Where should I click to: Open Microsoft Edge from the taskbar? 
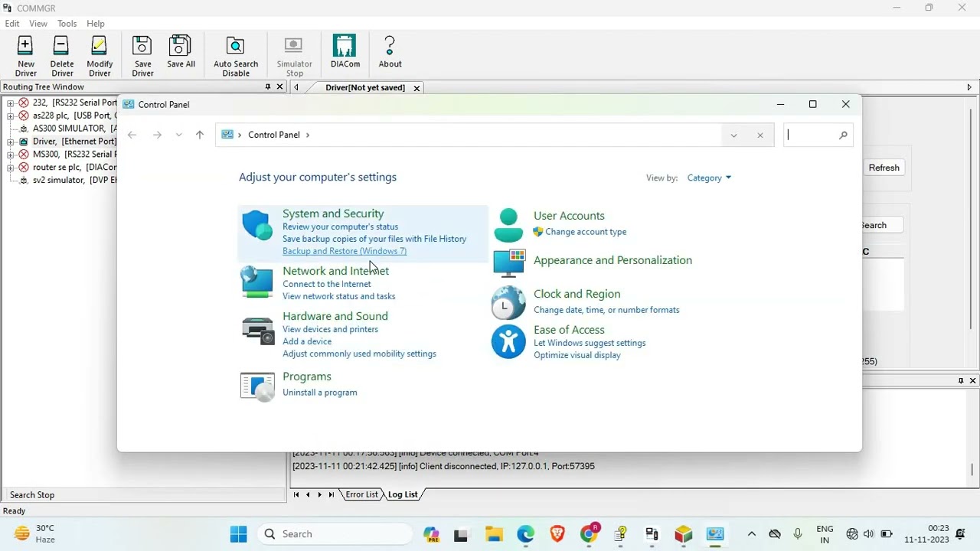click(x=525, y=534)
